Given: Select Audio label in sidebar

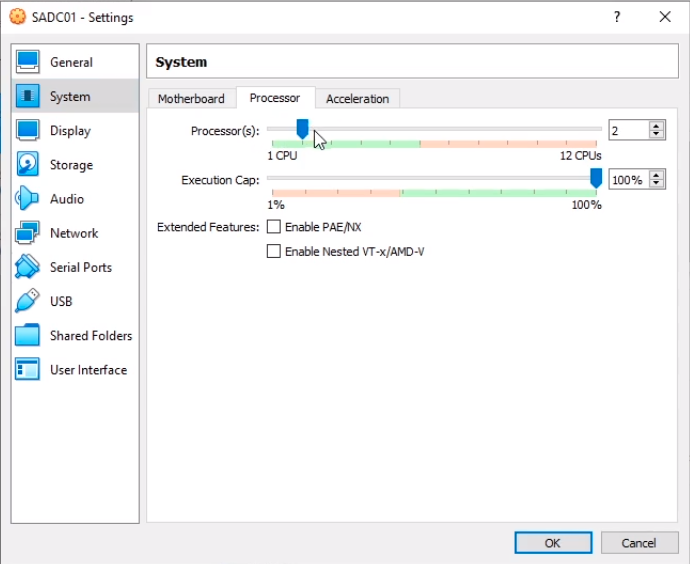Looking at the screenshot, I should pos(67,199).
